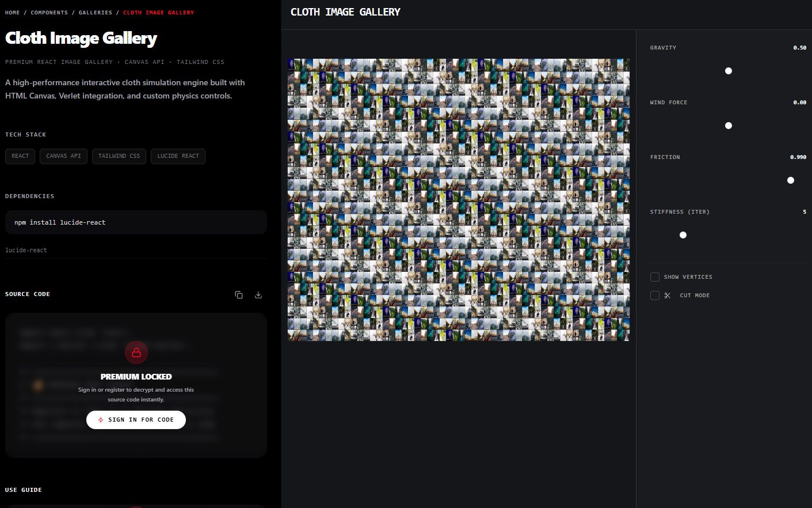Download the source code file
This screenshot has width=812, height=508.
(x=258, y=295)
